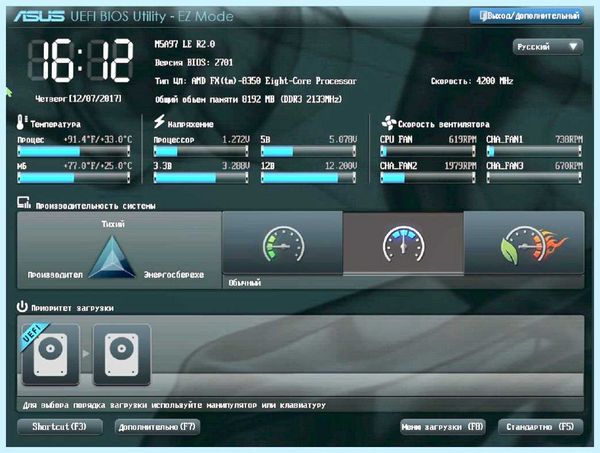Image resolution: width=600 pixels, height=453 pixels.
Task: Select the second boot disk icon
Action: (x=122, y=354)
